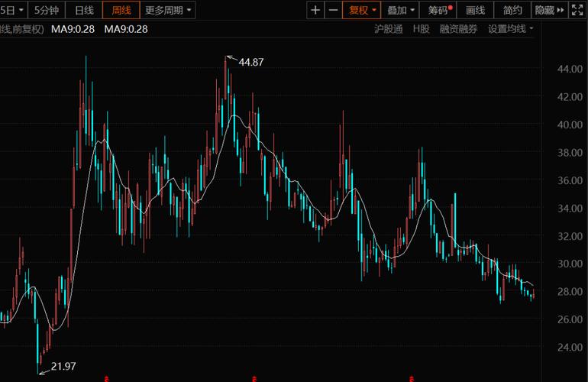Switch to the 日线 daily chart tab

tap(84, 10)
